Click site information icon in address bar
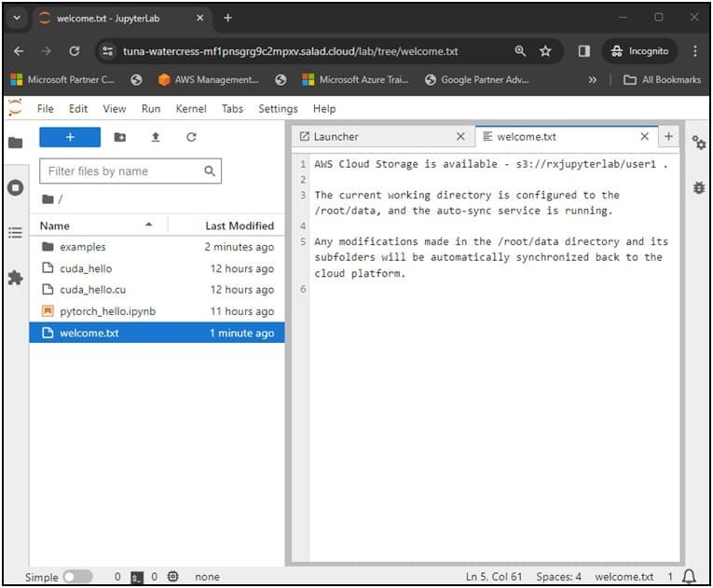The width and height of the screenshot is (713, 588). [x=108, y=51]
